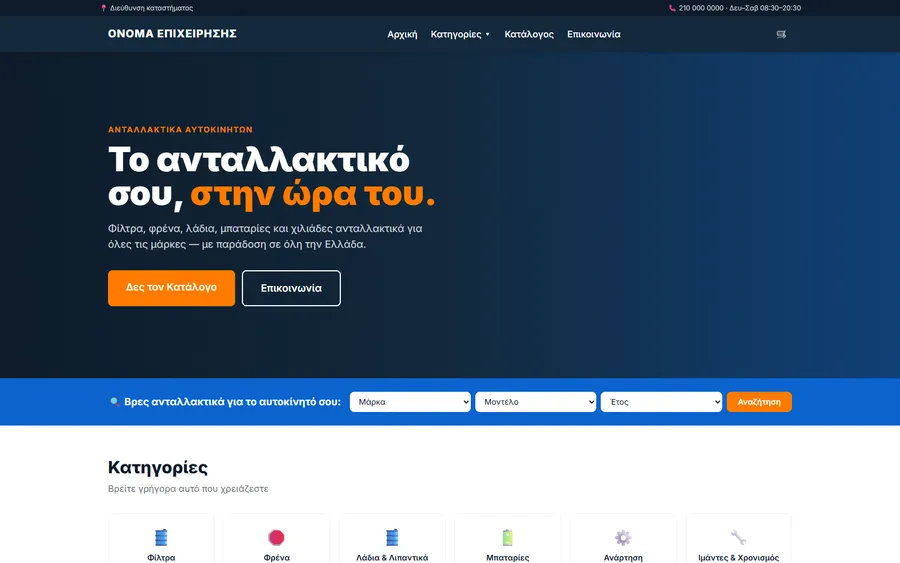This screenshot has width=900, height=563.
Task: Select the Φίλτρα category label
Action: click(x=161, y=557)
